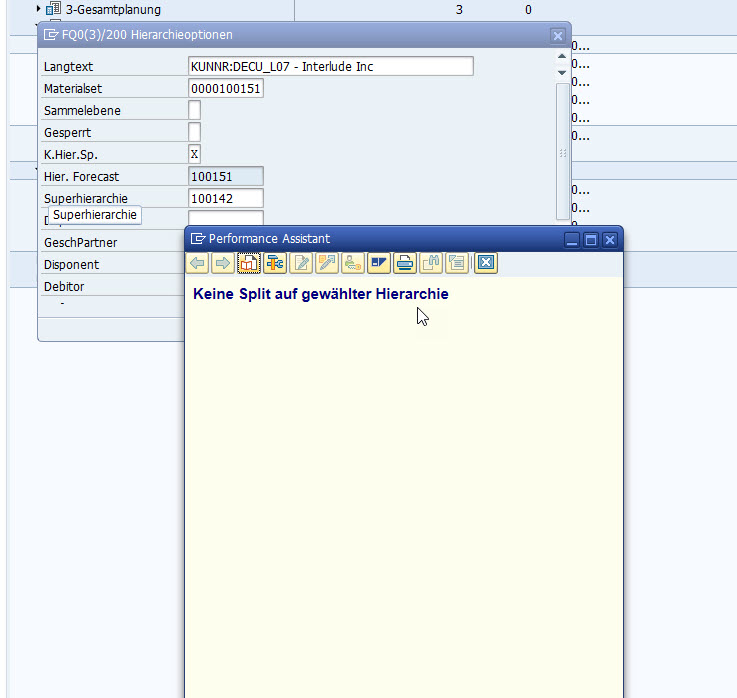This screenshot has height=698, width=737.
Task: Click the Back arrow in Performance Assistant
Action: tap(197, 263)
